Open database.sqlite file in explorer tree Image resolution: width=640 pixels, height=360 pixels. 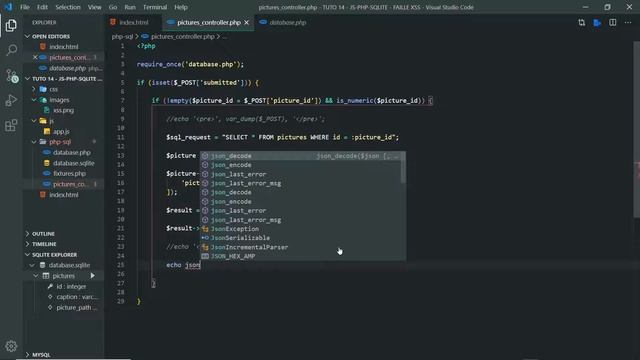coord(73,163)
